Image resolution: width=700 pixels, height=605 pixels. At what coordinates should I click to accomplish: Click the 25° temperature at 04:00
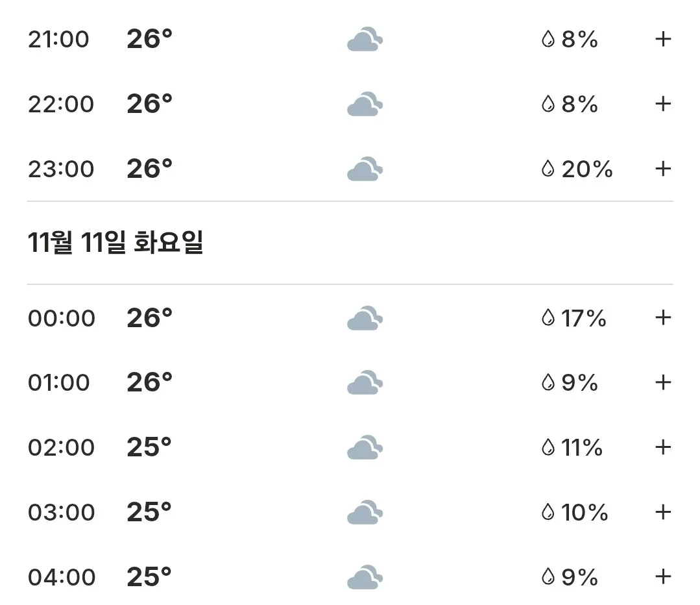(149, 576)
